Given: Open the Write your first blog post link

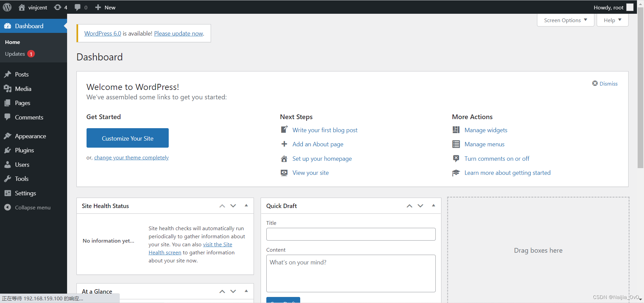Looking at the screenshot, I should click(x=325, y=130).
